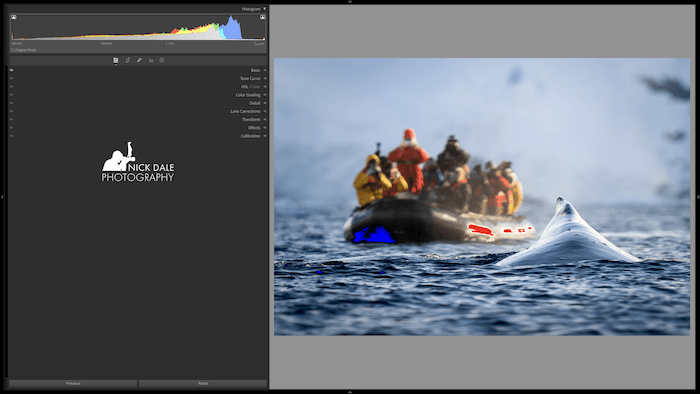
Task: Expand the Color Grading panel triangle
Action: click(x=265, y=95)
